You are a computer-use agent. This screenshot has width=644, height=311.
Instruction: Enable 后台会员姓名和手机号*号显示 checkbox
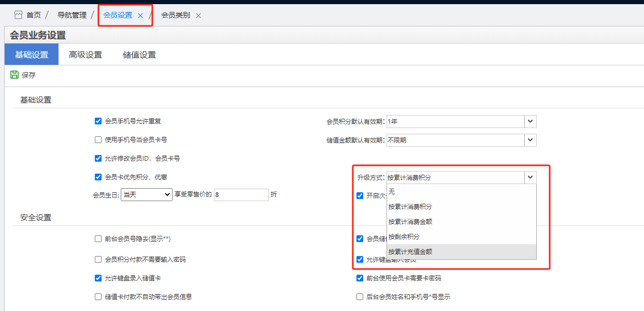pos(360,297)
